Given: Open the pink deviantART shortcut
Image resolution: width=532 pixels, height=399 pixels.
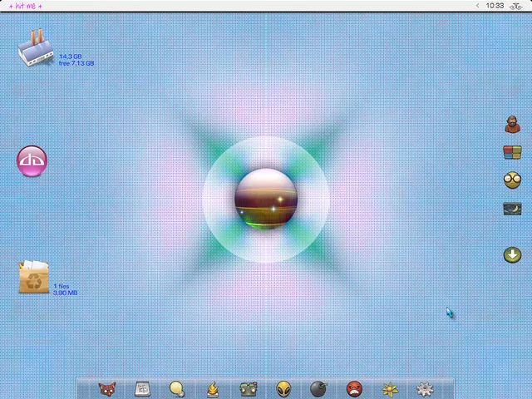Looking at the screenshot, I should click(x=33, y=160).
